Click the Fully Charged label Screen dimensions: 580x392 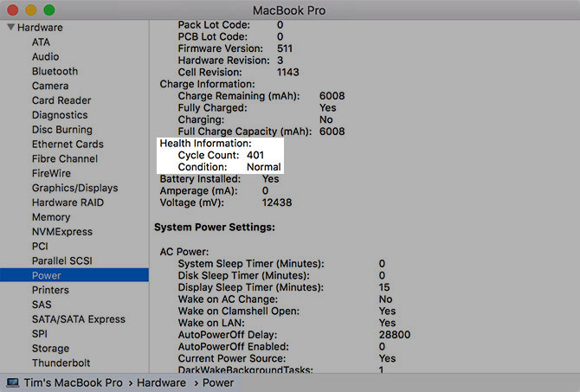[212, 107]
